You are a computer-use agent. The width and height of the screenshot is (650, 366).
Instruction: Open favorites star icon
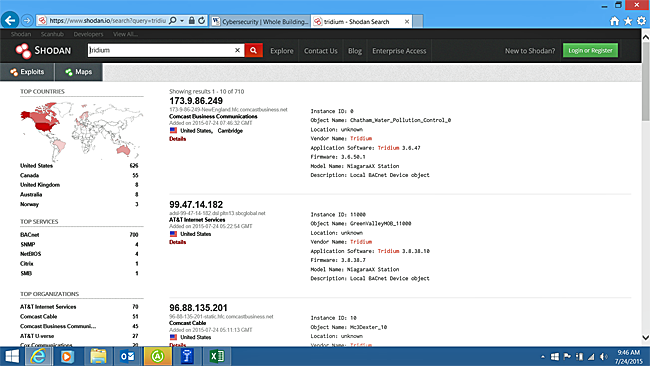click(x=628, y=21)
